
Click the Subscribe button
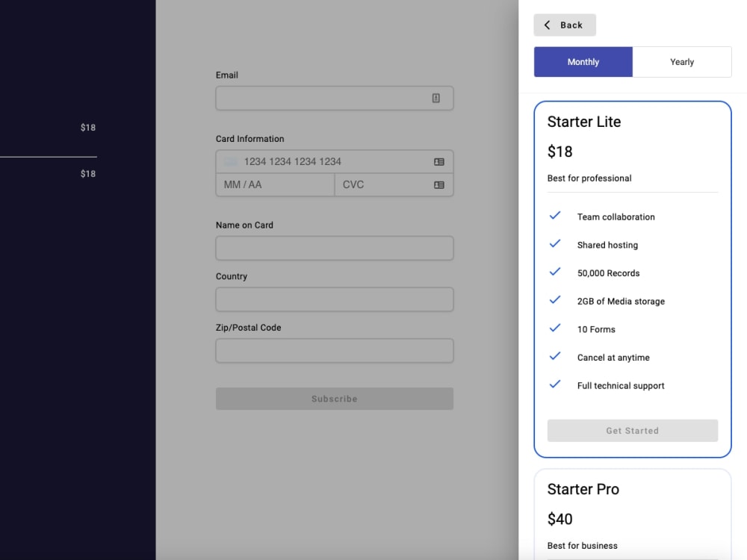(335, 399)
